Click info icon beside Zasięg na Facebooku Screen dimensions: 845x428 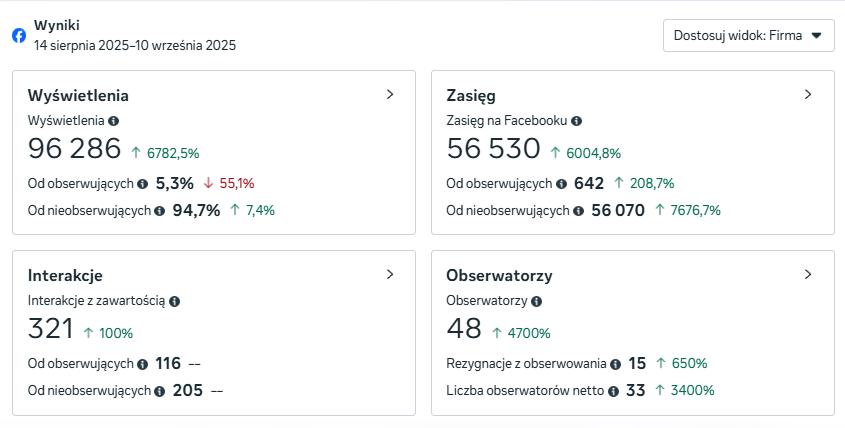577,121
